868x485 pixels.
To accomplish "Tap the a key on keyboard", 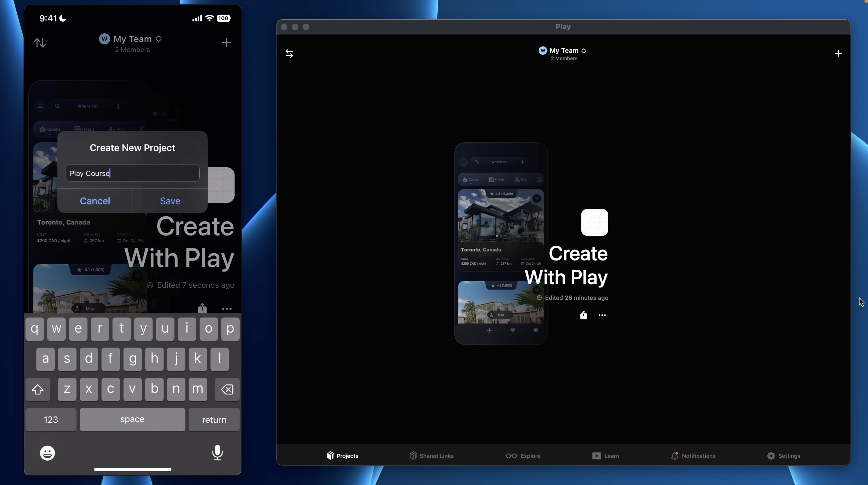I will pyautogui.click(x=46, y=359).
